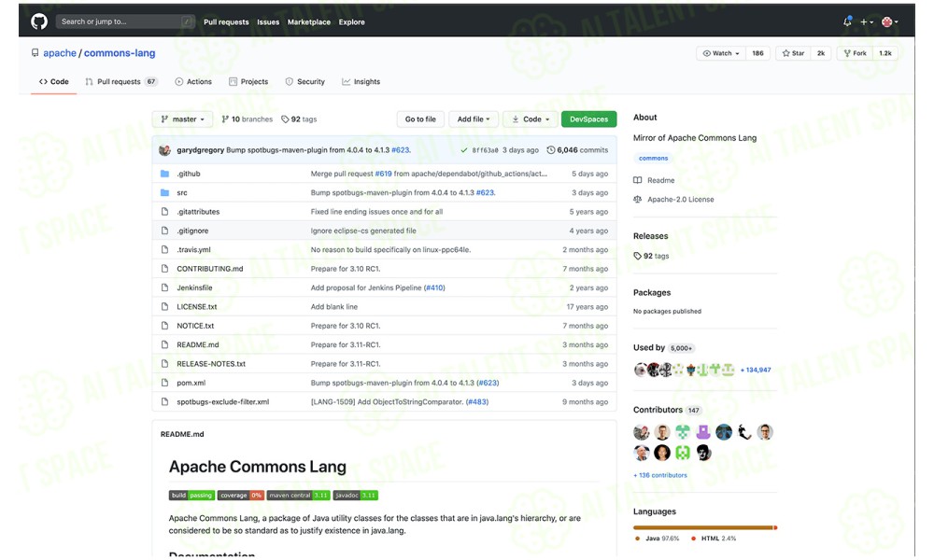Image resolution: width=934 pixels, height=560 pixels.
Task: Open the .github folder
Action: 189,174
